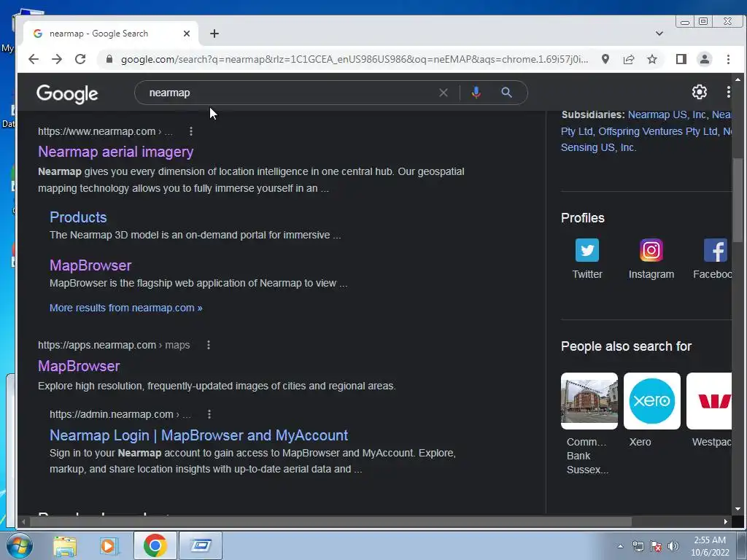Go forward with the arrow button
The height and width of the screenshot is (560, 747).
(x=57, y=59)
